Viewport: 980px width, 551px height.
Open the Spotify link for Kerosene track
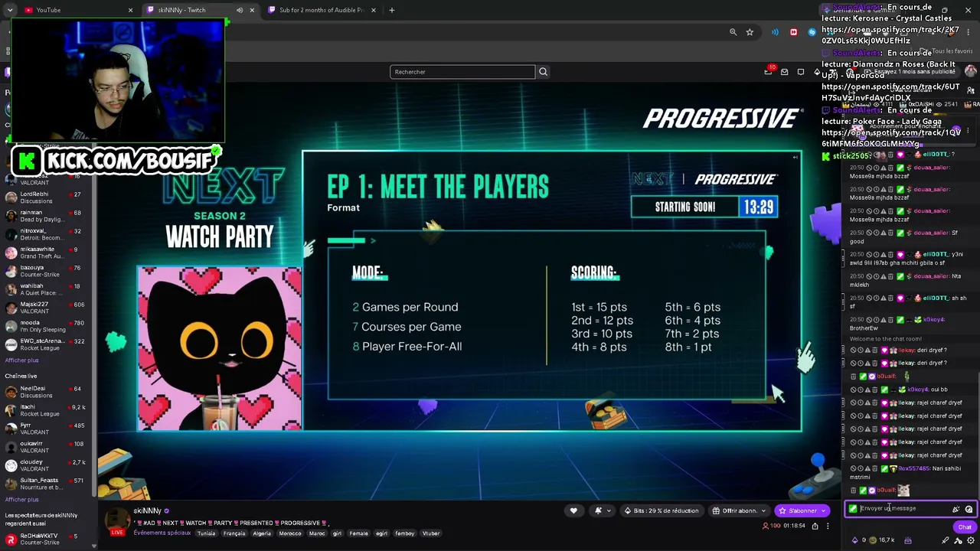click(x=890, y=35)
